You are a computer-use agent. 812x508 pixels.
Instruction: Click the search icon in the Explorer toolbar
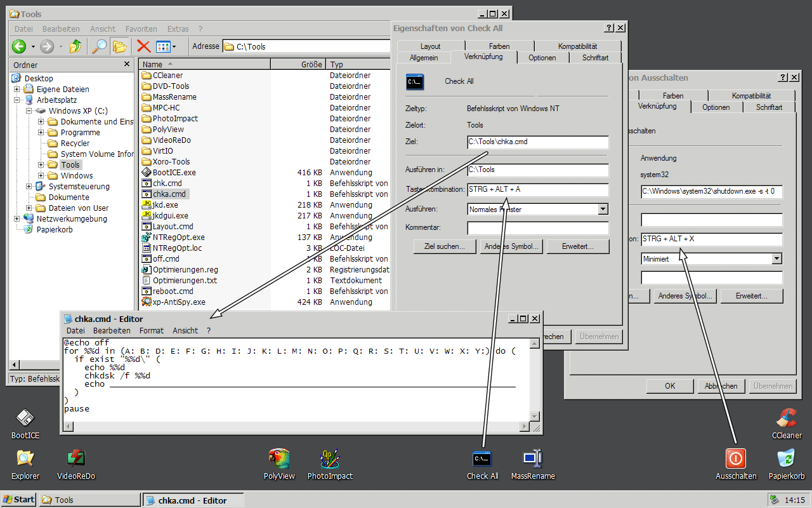[98, 46]
